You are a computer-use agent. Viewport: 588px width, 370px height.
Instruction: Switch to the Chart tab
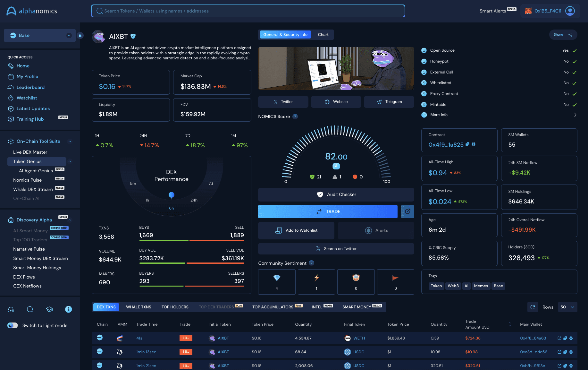click(323, 35)
